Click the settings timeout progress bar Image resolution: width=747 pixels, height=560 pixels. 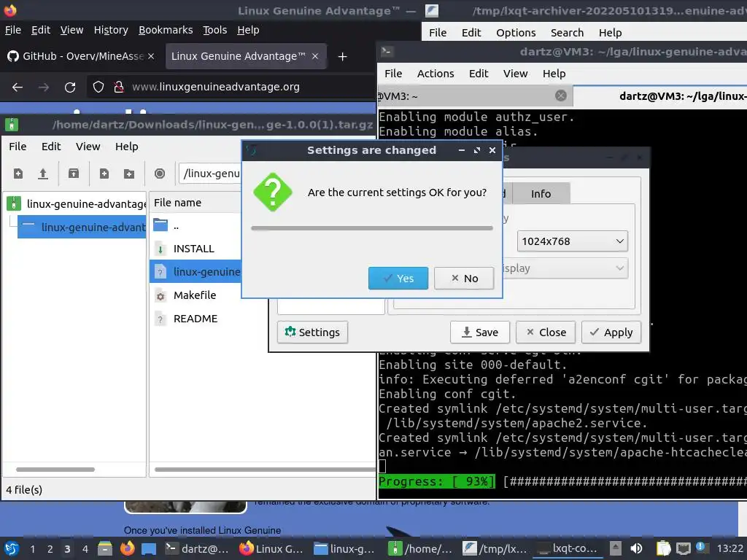coord(372,228)
